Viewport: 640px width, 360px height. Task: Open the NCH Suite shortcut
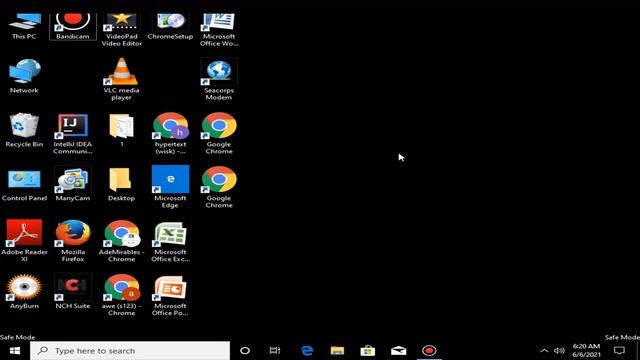[73, 291]
